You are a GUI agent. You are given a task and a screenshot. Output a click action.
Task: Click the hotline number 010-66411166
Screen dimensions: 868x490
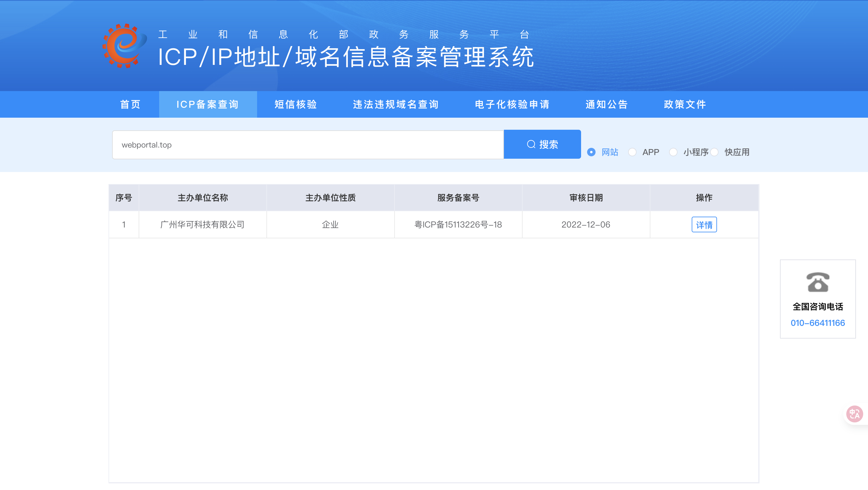[817, 323]
